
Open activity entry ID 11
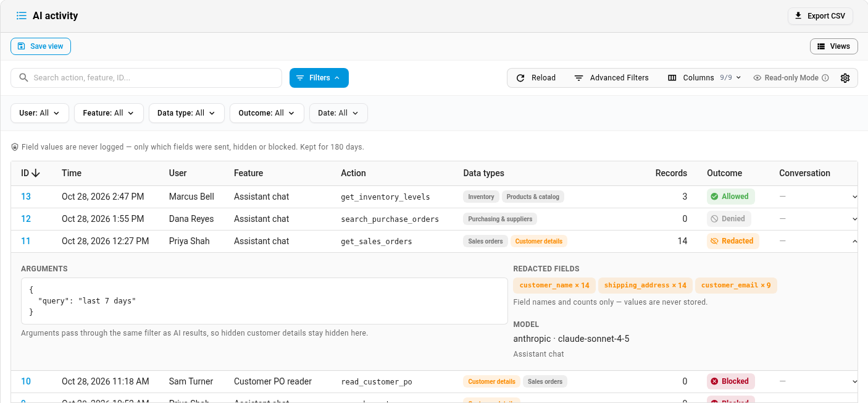(26, 241)
